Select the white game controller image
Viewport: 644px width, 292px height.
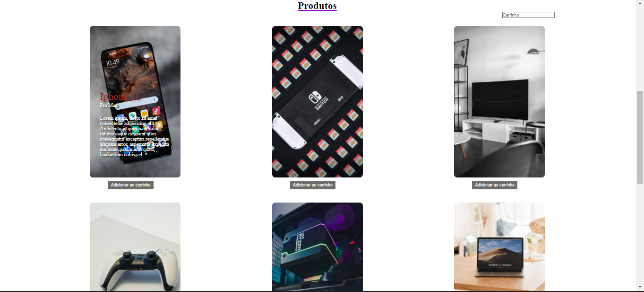(135, 247)
